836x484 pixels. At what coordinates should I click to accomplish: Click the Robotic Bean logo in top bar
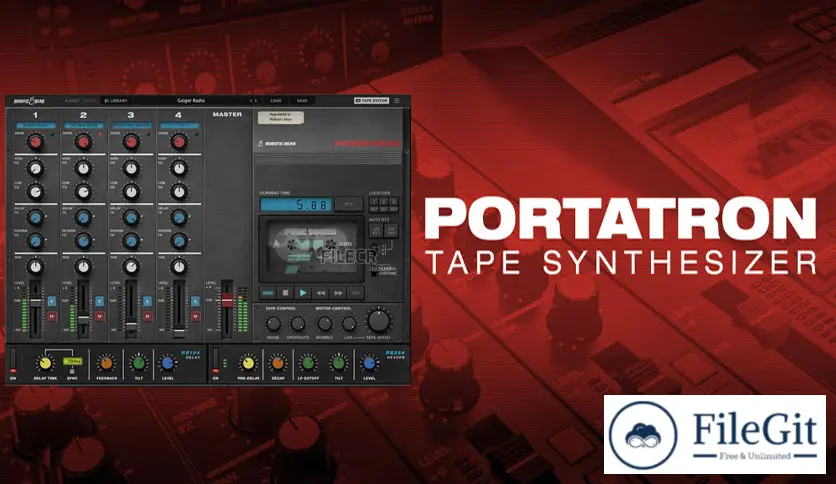coord(29,100)
